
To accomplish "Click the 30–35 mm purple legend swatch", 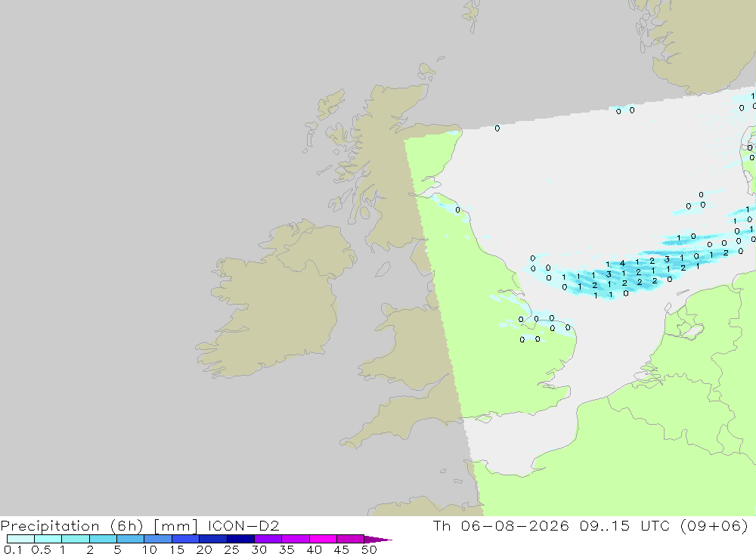I will pos(268,539).
